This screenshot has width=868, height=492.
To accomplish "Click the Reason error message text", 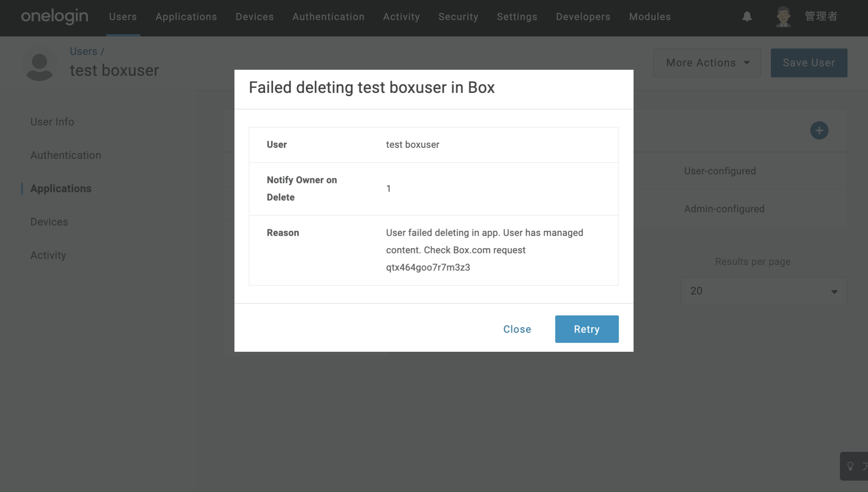I will (484, 250).
